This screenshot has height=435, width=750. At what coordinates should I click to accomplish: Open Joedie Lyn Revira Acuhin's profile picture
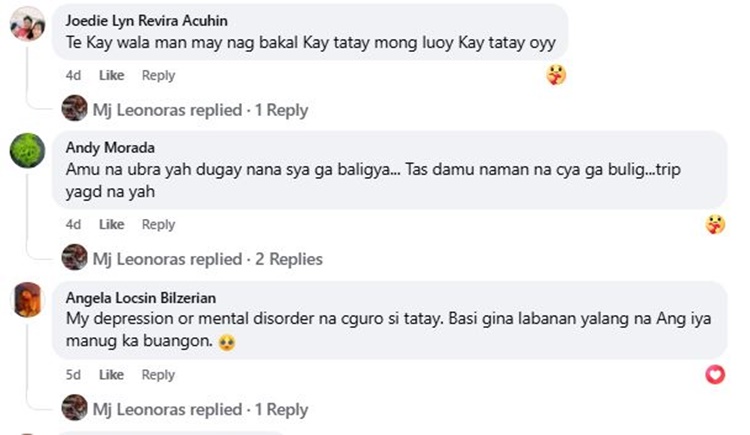[27, 24]
